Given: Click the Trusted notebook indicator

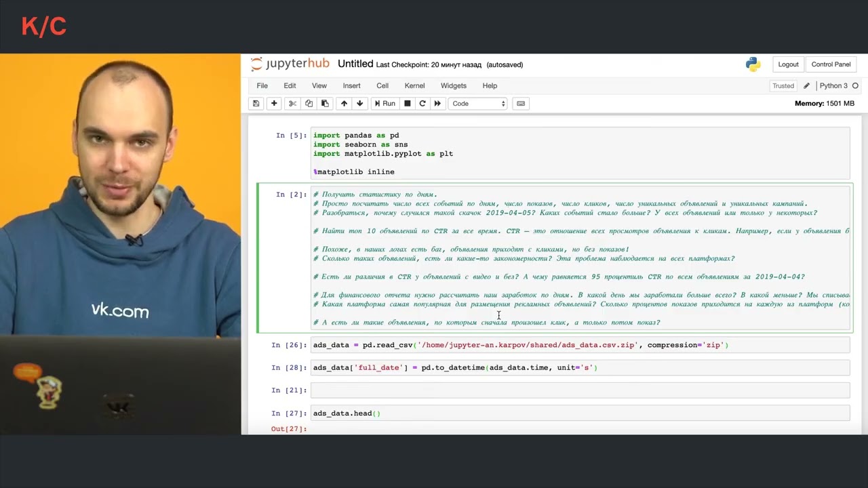Looking at the screenshot, I should [783, 86].
